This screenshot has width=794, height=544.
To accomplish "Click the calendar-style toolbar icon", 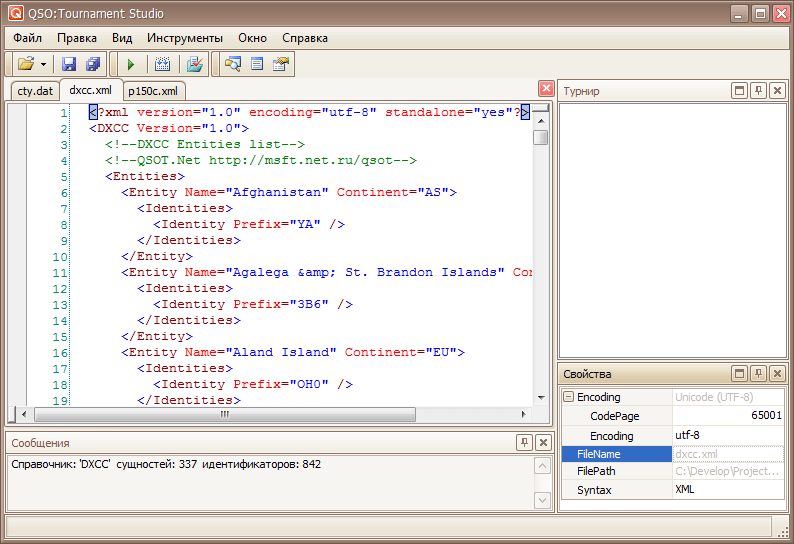I will 163,64.
